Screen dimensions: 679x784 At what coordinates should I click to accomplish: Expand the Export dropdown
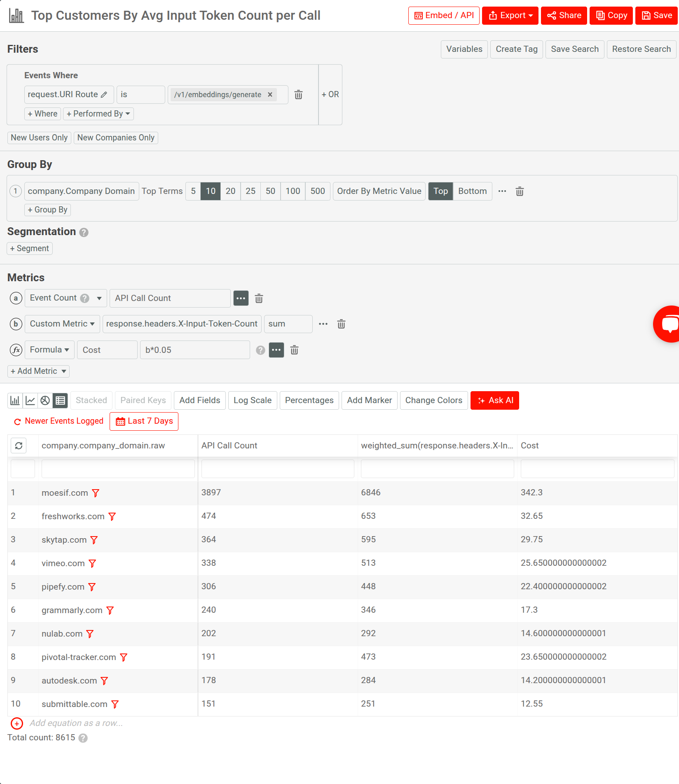[510, 15]
